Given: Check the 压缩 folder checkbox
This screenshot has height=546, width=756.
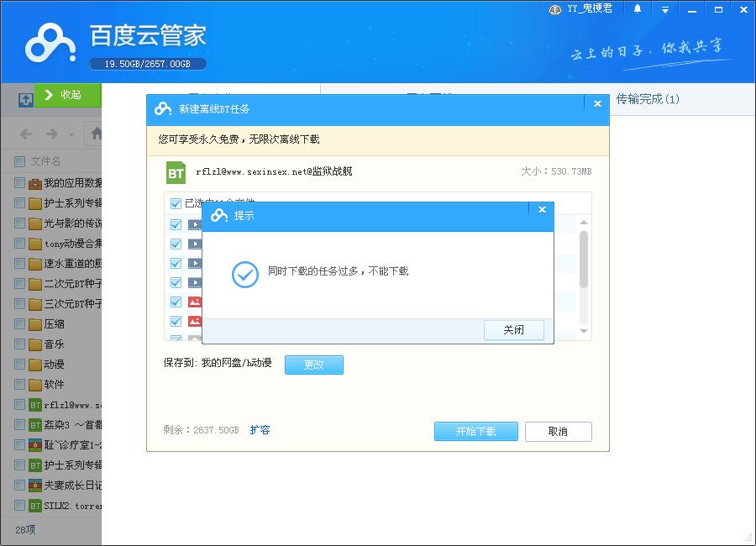Looking at the screenshot, I should [19, 323].
